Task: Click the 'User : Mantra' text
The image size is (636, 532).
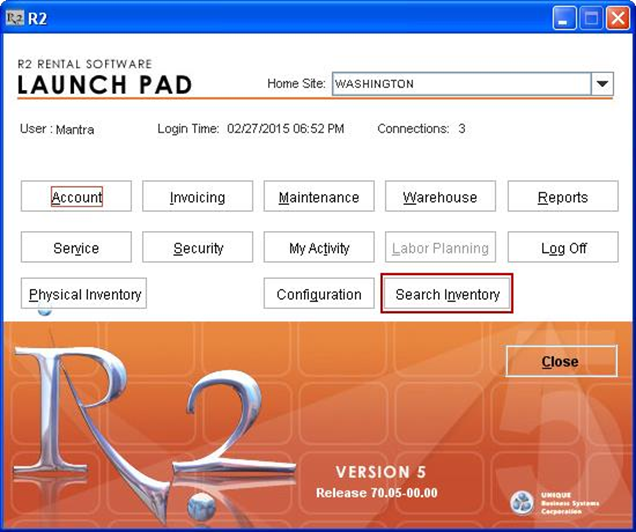Action: [57, 129]
